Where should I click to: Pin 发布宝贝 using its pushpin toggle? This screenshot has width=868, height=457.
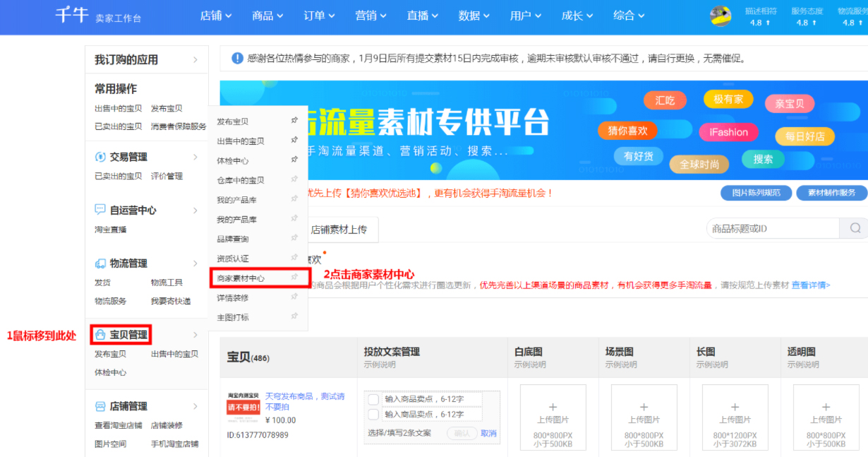tap(294, 120)
